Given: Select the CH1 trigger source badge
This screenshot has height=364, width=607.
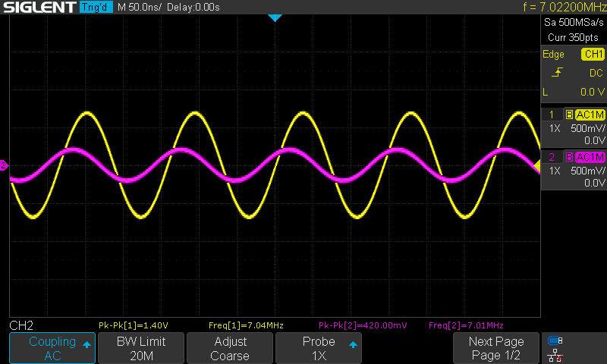Looking at the screenshot, I should (593, 54).
